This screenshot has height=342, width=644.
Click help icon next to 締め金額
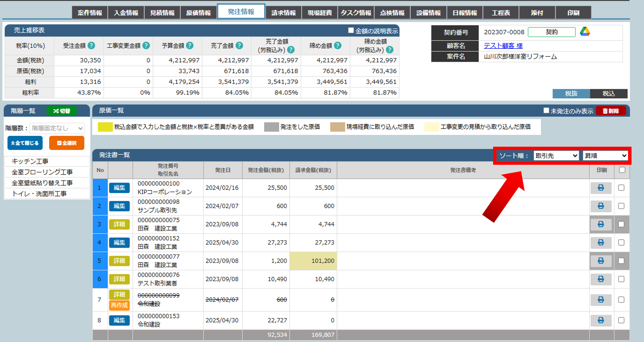338,45
